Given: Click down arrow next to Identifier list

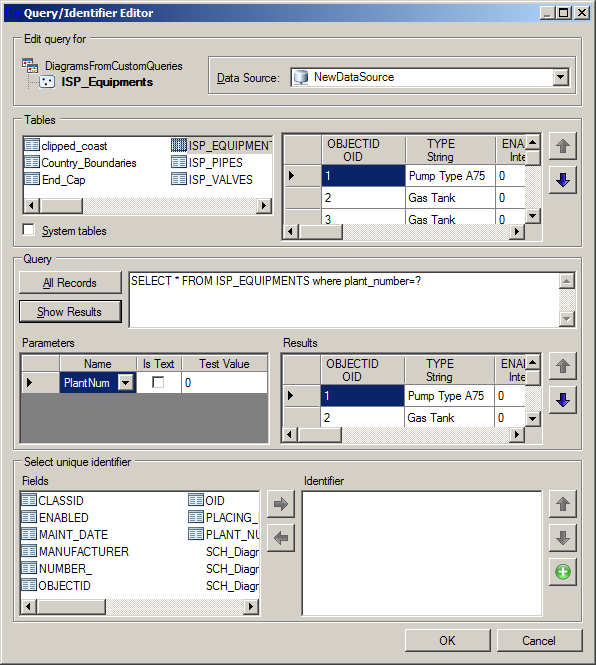Looking at the screenshot, I should coord(562,538).
